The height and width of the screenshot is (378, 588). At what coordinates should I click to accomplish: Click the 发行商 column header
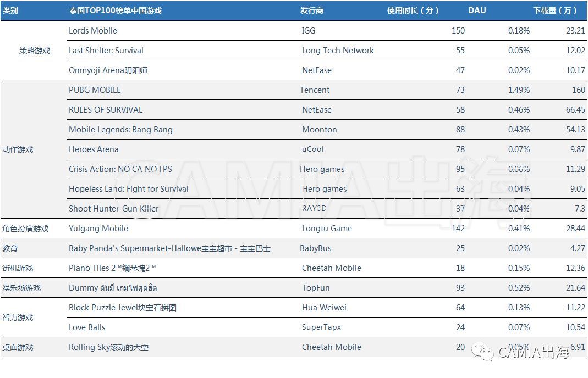(x=312, y=10)
